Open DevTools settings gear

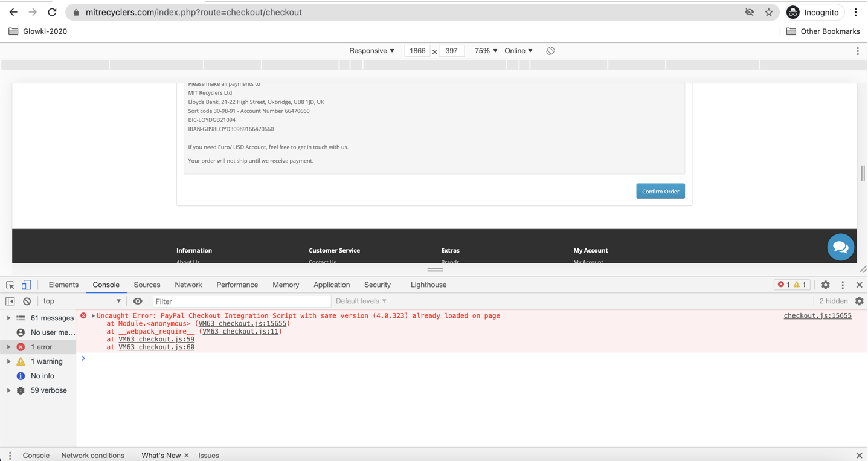pyautogui.click(x=826, y=285)
